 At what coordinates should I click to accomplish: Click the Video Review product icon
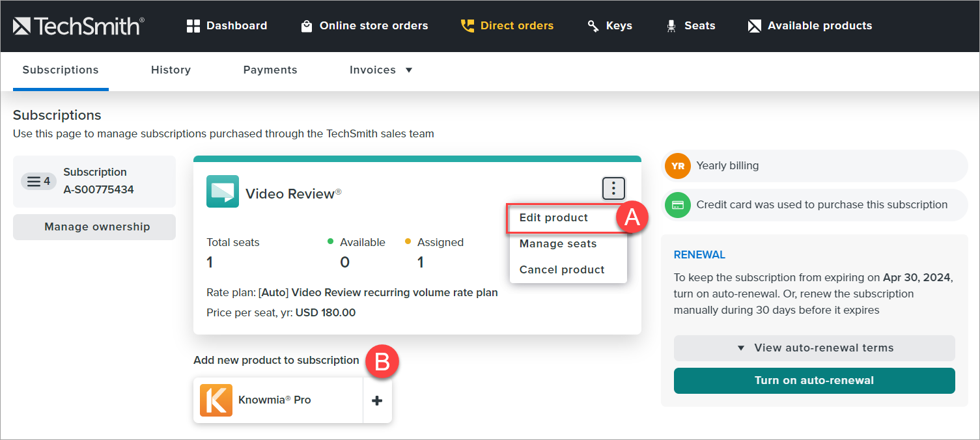point(222,193)
